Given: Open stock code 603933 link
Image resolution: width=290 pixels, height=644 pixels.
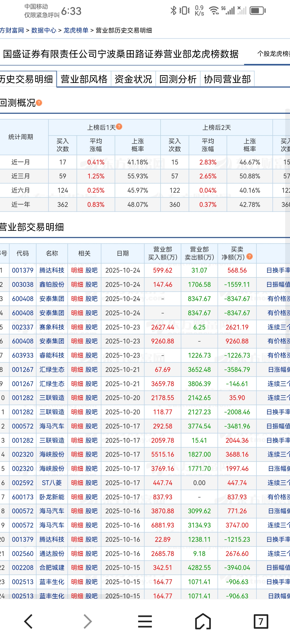Looking at the screenshot, I should pyautogui.click(x=23, y=355).
